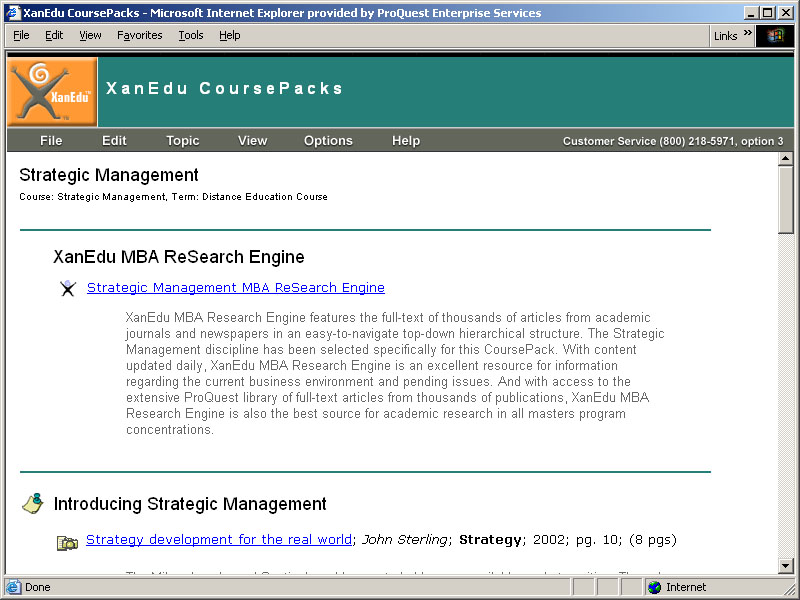Click the XanEdu logo in header
800x600 pixels.
(52, 91)
